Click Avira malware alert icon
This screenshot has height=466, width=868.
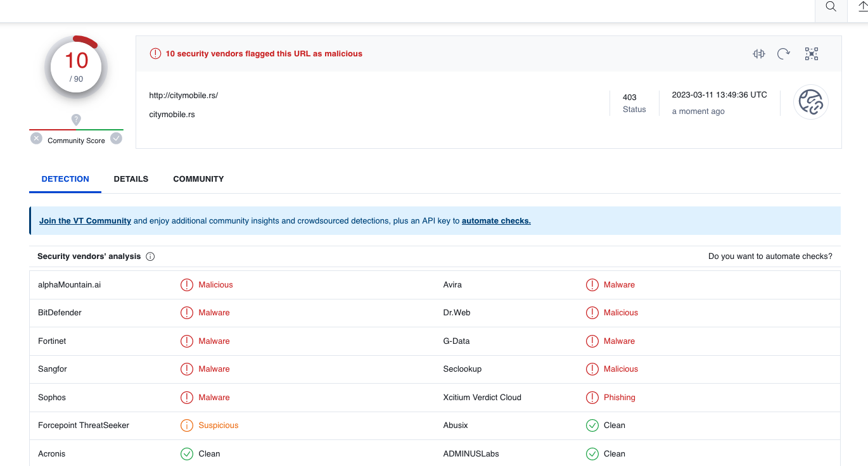tap(592, 285)
